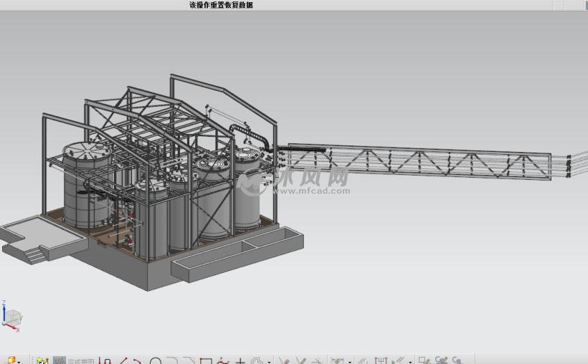Select the Chamfer sketch tool
588x364 pixels.
point(189,361)
